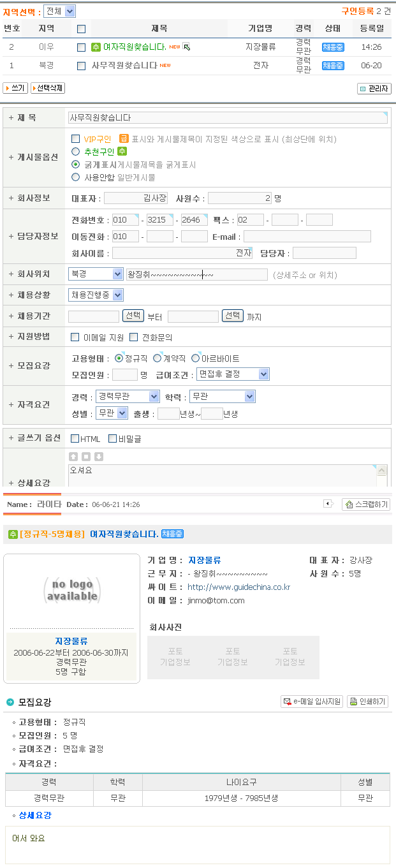Open the 성별 gender dropdown
Screen dimensions: 396x868
[112, 413]
